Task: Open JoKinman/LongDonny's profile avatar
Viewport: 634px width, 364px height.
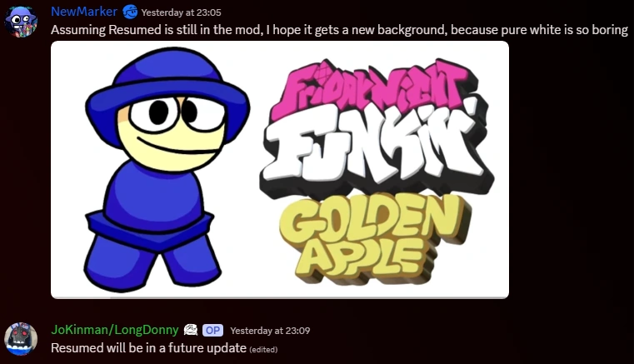Action: tap(21, 339)
